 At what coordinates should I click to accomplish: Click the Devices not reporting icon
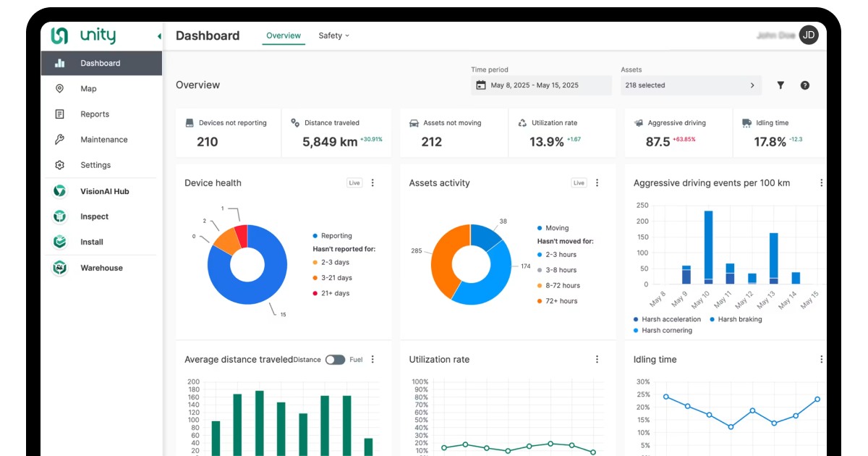(190, 123)
